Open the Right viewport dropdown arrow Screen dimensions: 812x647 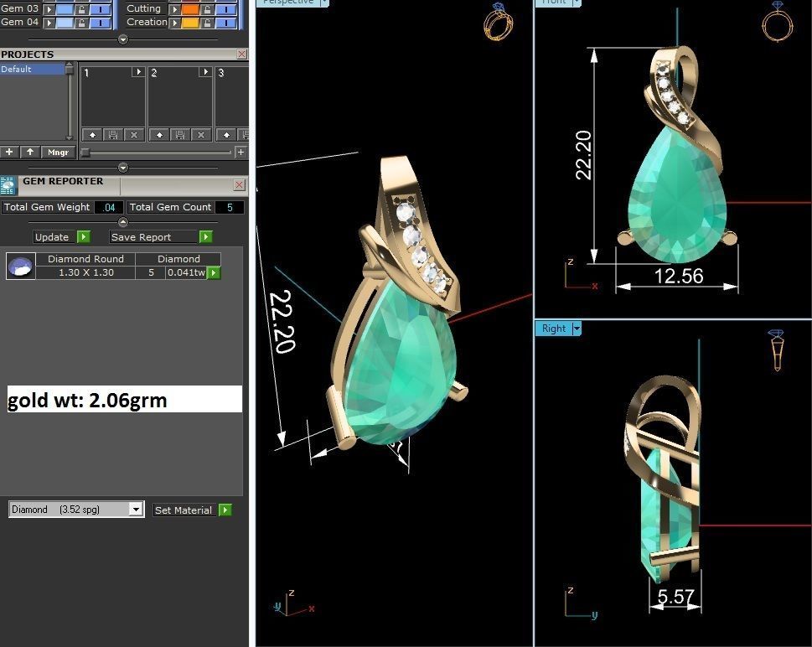point(577,329)
